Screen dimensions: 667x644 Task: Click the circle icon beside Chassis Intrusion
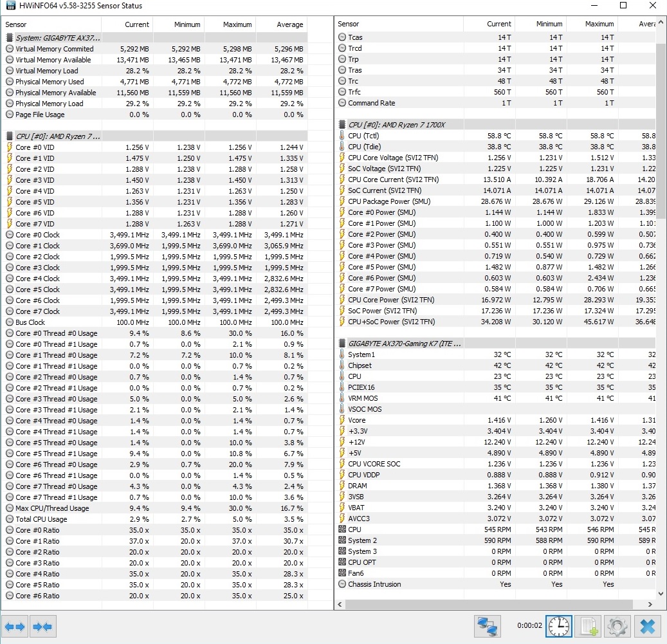click(x=342, y=584)
